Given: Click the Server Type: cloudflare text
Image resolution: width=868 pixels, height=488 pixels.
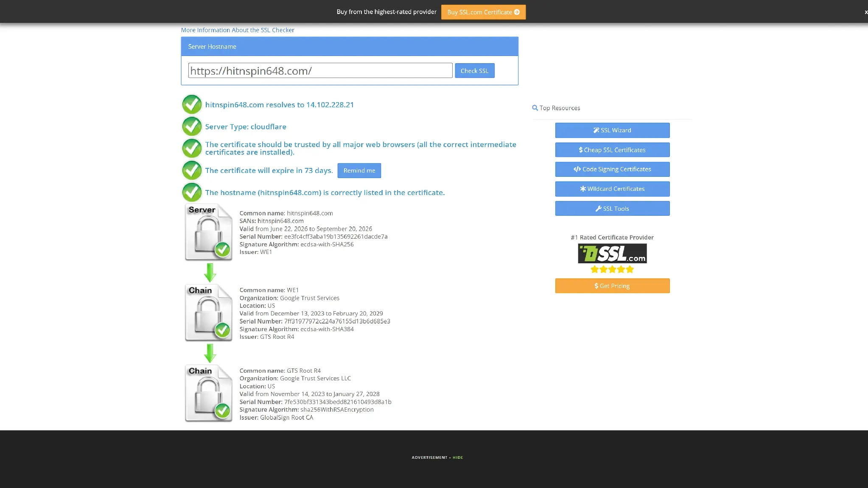Looking at the screenshot, I should tap(246, 127).
